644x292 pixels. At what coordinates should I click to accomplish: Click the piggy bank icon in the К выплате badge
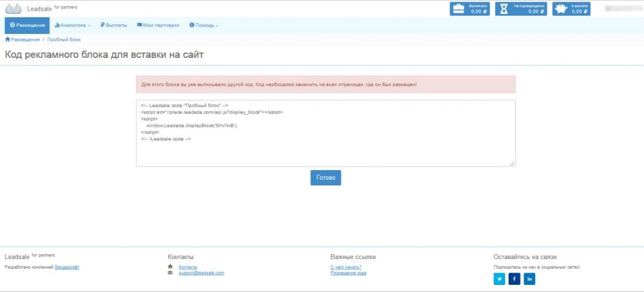coord(561,9)
